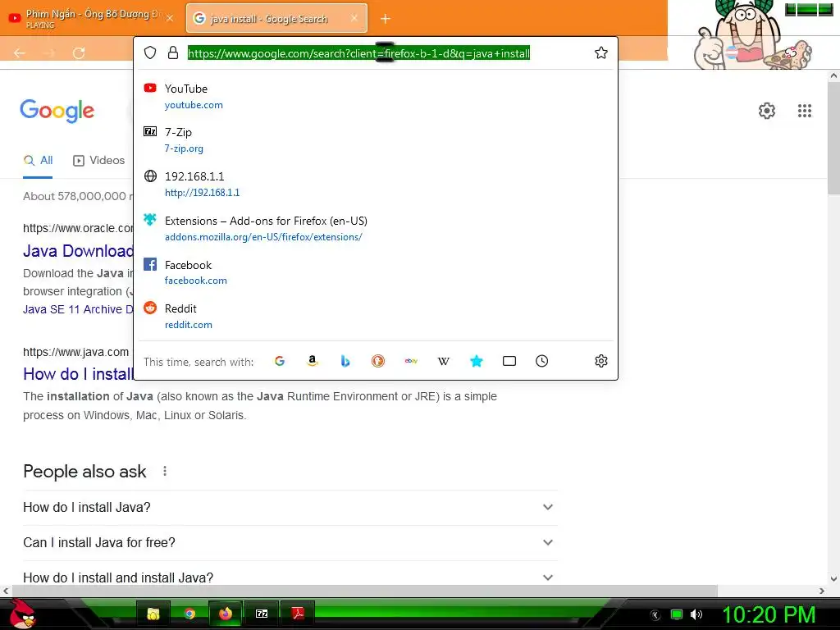Viewport: 840px width, 630px height.
Task: Close the java install tab
Action: pyautogui.click(x=354, y=18)
